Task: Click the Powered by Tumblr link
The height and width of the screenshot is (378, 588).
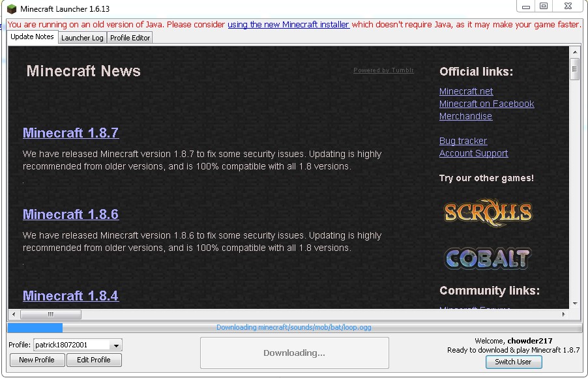Action: [x=383, y=70]
